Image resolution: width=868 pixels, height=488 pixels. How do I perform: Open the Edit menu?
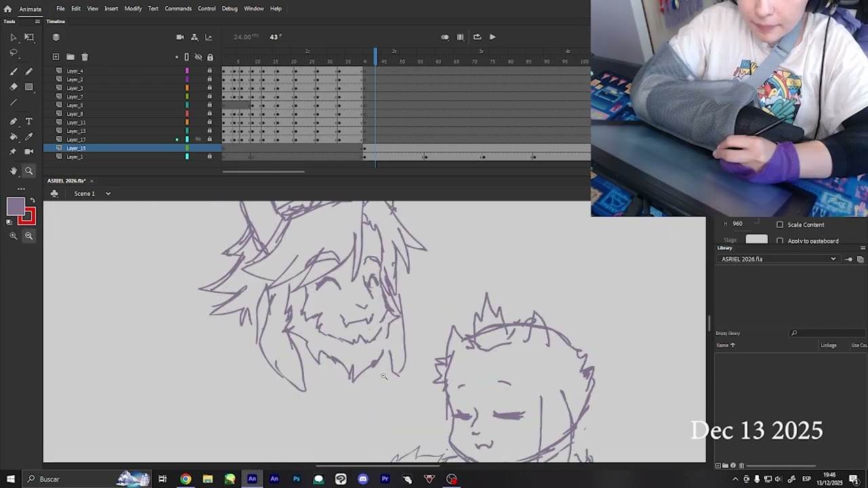point(76,9)
